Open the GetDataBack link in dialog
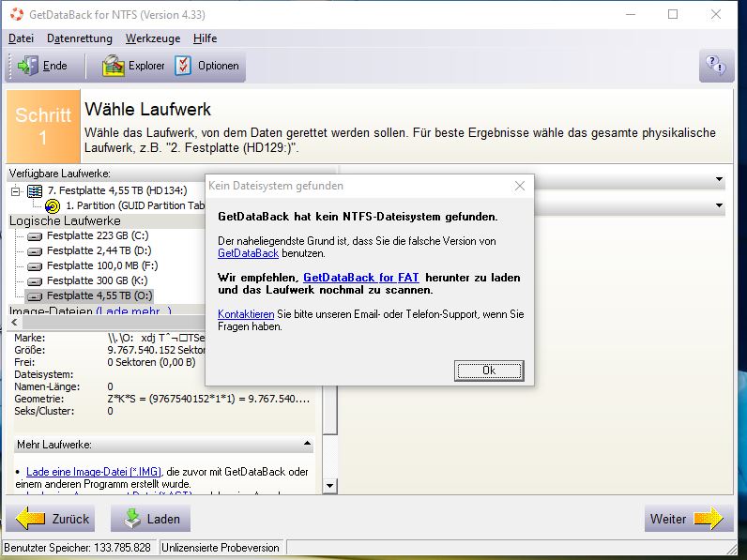747x560 pixels. pos(248,253)
